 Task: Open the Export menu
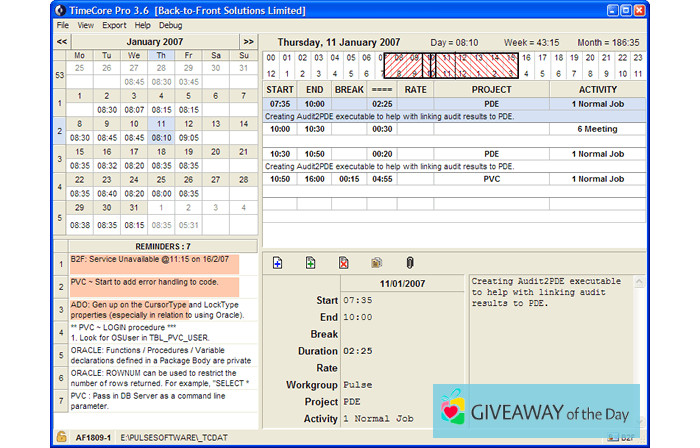[114, 24]
